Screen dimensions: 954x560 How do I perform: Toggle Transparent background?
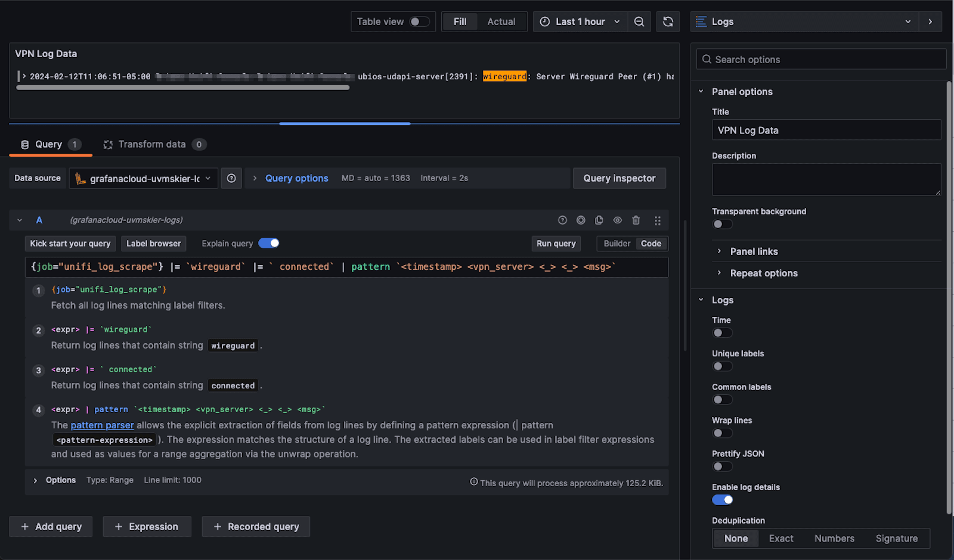(723, 224)
